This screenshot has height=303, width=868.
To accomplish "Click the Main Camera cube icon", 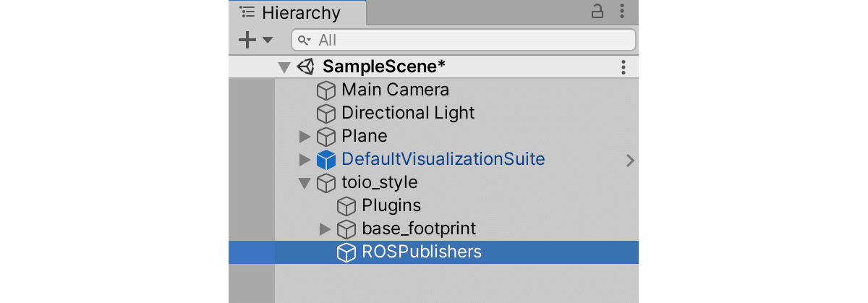I will [x=327, y=90].
